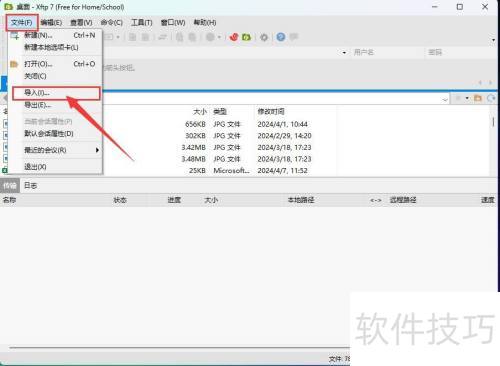Click the 本地路径 transfer column header
Image resolution: width=500 pixels, height=366 pixels.
point(301,200)
